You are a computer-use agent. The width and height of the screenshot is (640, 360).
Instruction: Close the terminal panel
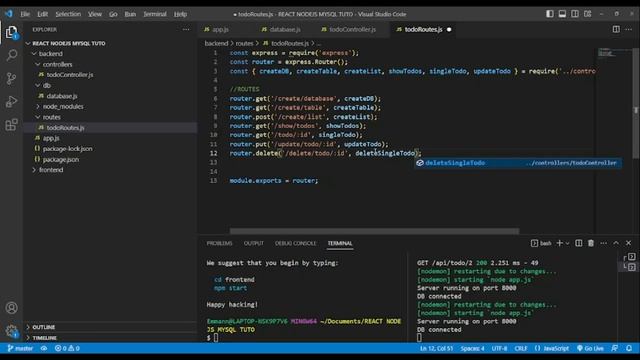(629, 243)
